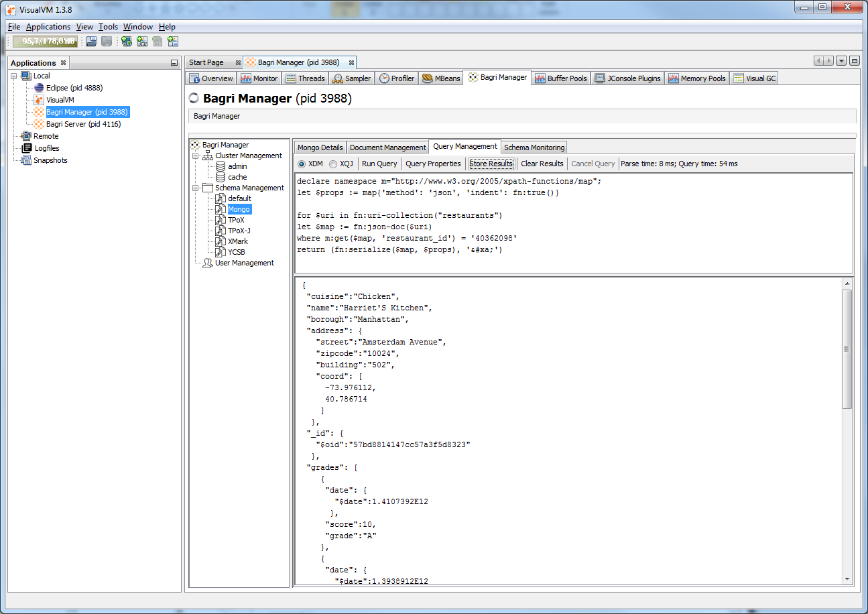Open the Overview tab

211,78
